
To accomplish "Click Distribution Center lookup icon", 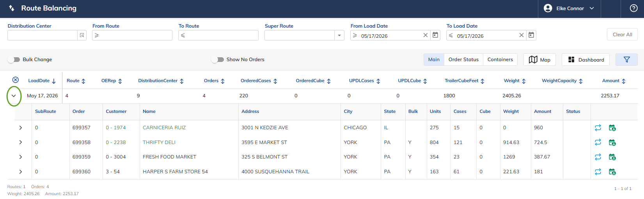I will [x=82, y=35].
